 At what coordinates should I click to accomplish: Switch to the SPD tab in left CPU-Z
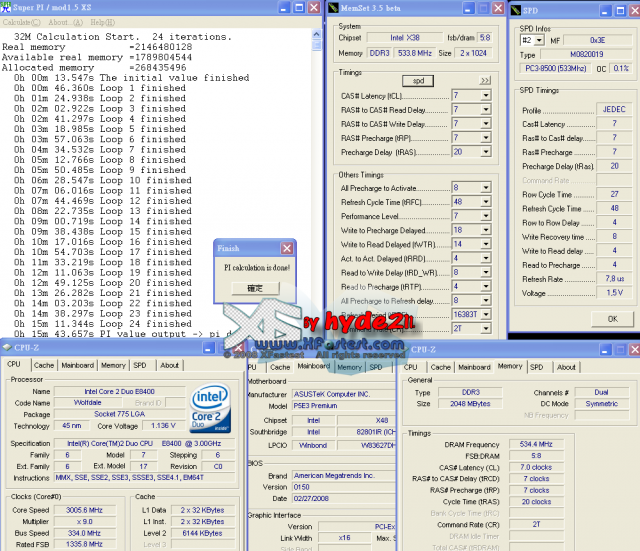coord(140,365)
